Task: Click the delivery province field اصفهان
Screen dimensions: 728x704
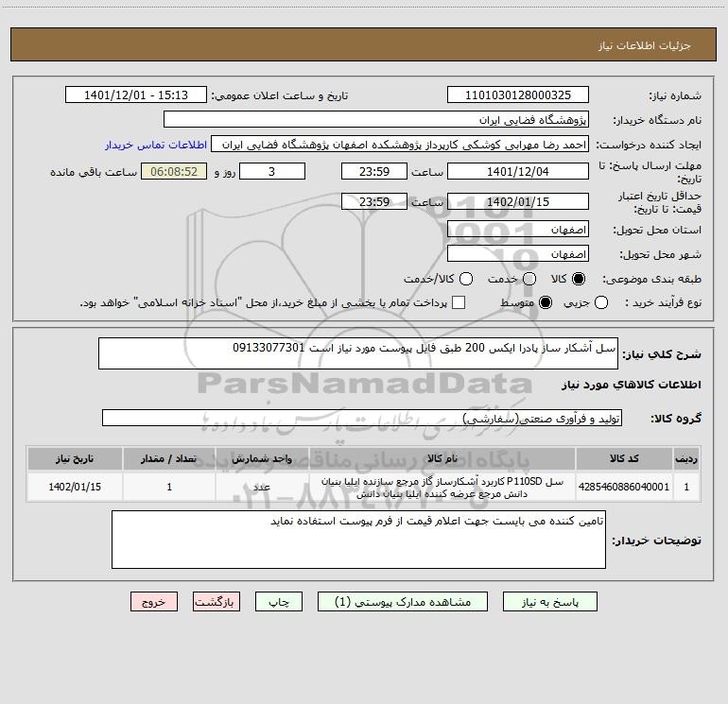Action: click(518, 230)
